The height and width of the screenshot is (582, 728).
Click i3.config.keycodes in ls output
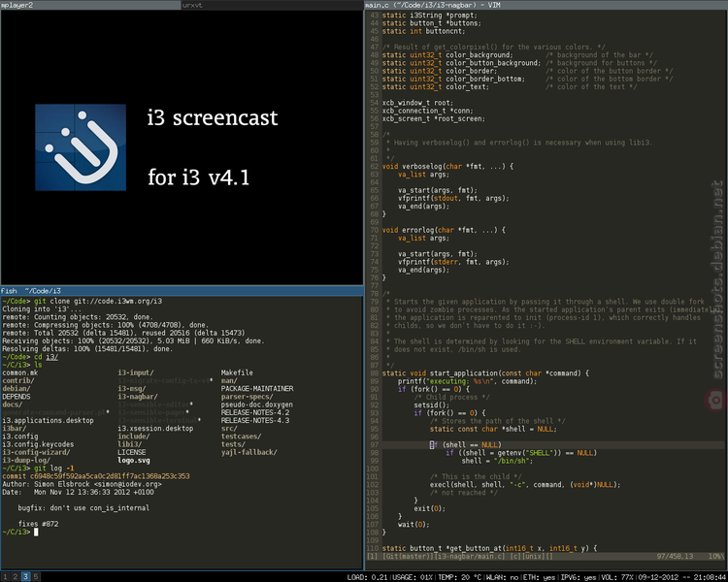[x=38, y=444]
